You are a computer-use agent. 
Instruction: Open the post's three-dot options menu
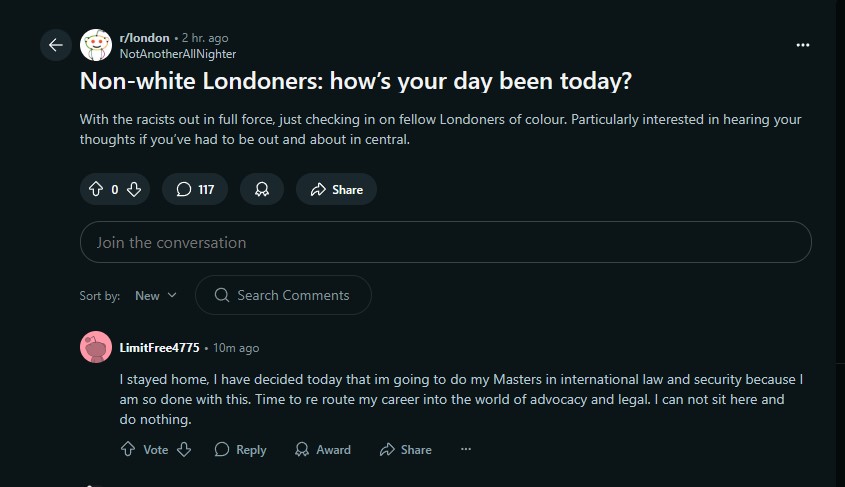803,45
